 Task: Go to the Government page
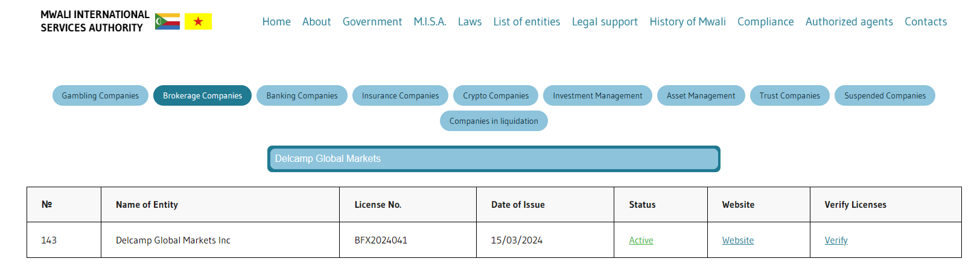click(372, 22)
